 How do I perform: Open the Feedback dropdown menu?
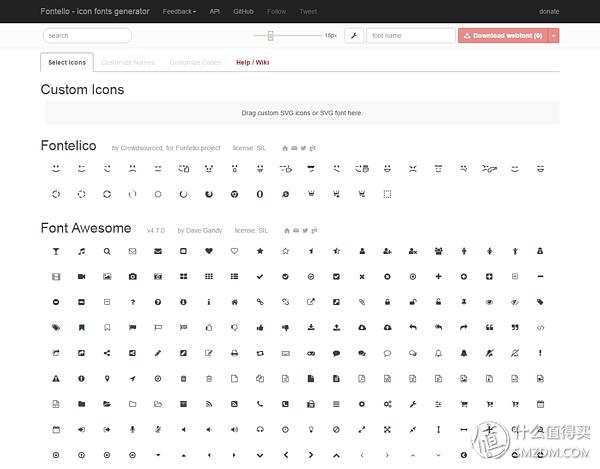pyautogui.click(x=179, y=11)
